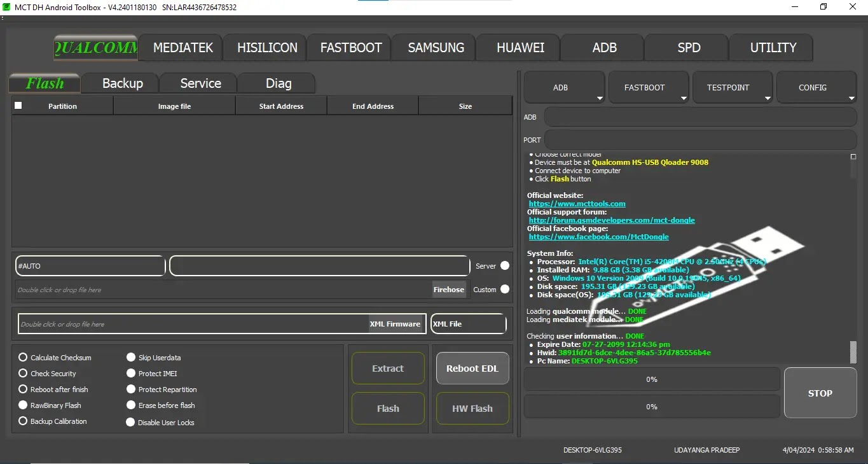Viewport: 868px width, 464px height.
Task: Open the gsmdevelopers support forum link
Action: tap(612, 220)
